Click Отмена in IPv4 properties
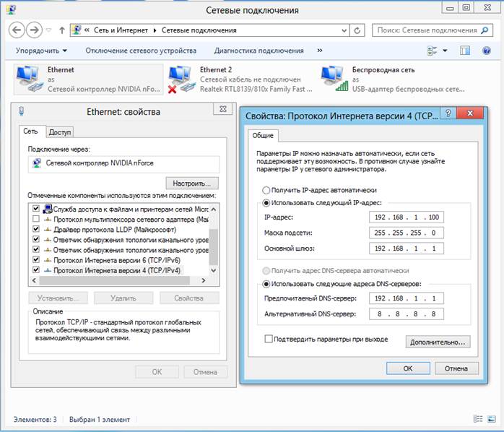504x432 pixels. pos(456,368)
